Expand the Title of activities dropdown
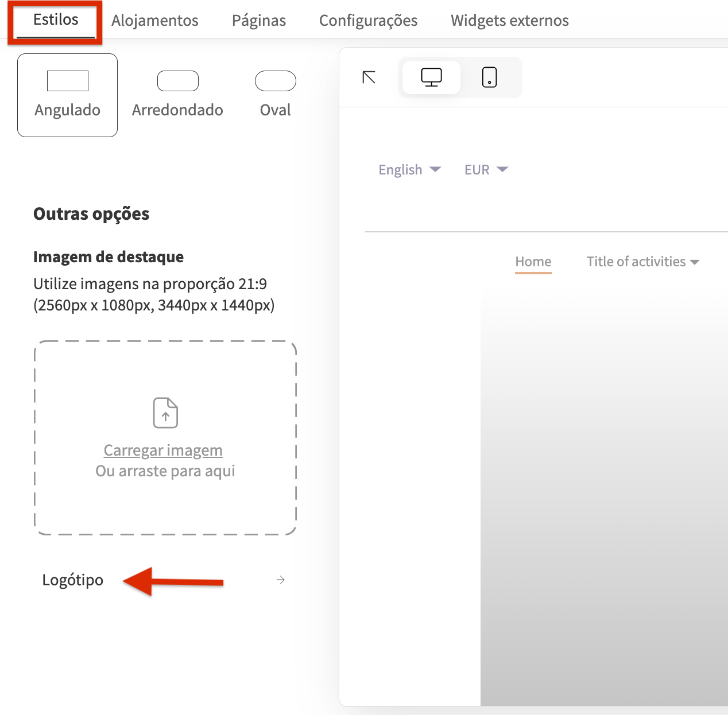Viewport: 728px width, 715px height. pos(642,261)
